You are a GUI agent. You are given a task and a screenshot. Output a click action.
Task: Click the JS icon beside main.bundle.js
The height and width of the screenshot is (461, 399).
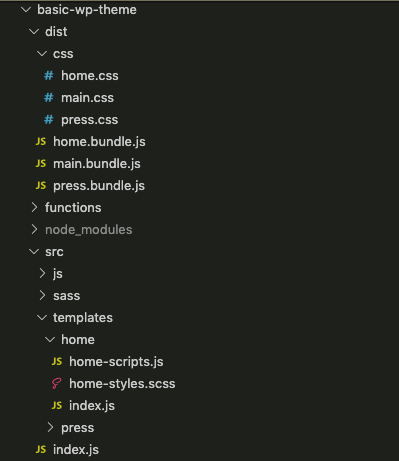[x=41, y=163]
